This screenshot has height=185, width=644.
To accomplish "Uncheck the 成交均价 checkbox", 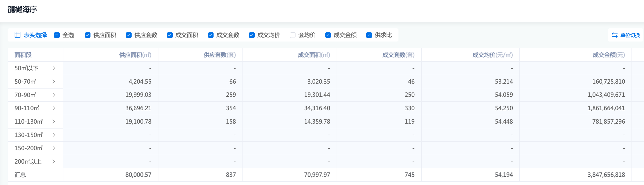I will 252,35.
